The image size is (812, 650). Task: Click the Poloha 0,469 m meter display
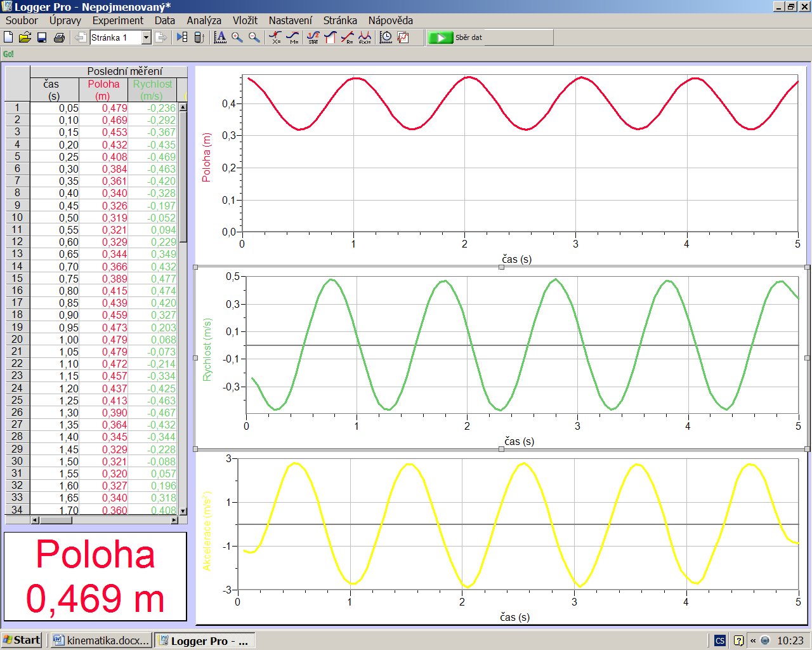95,576
